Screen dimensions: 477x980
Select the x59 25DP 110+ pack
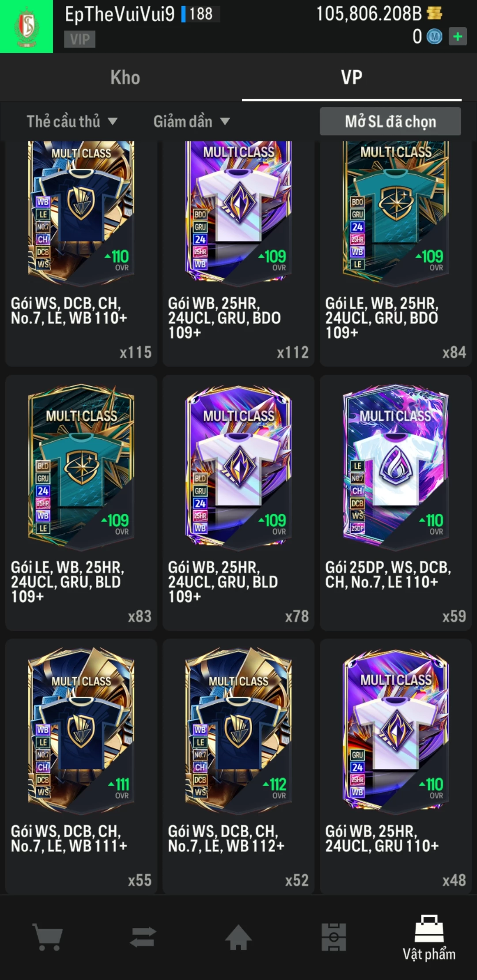pos(396,503)
